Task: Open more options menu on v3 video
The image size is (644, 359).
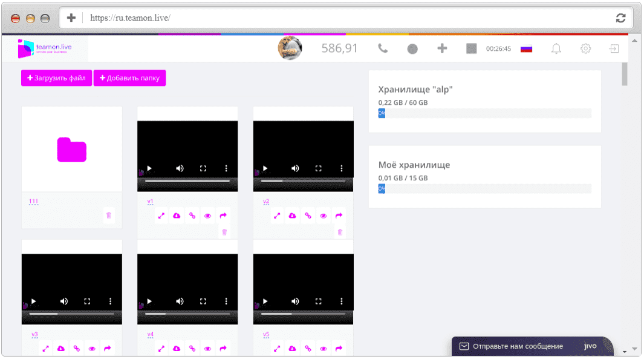Action: coord(110,301)
